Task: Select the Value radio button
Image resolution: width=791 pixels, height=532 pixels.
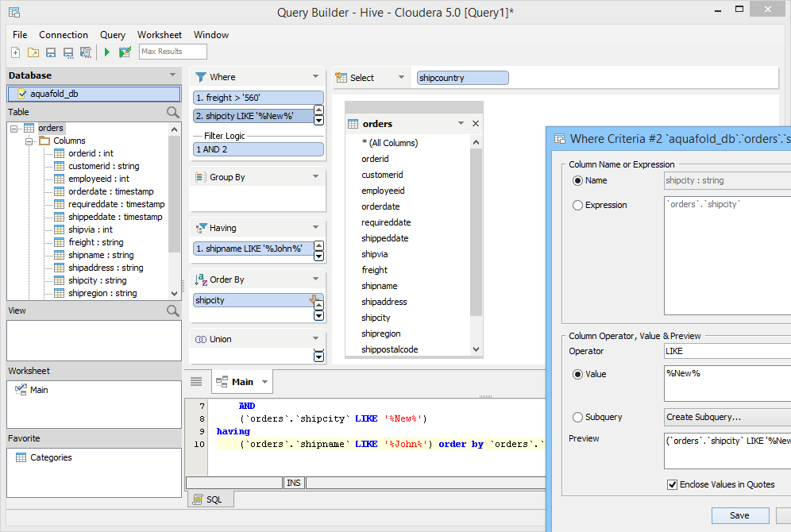Action: coord(577,374)
